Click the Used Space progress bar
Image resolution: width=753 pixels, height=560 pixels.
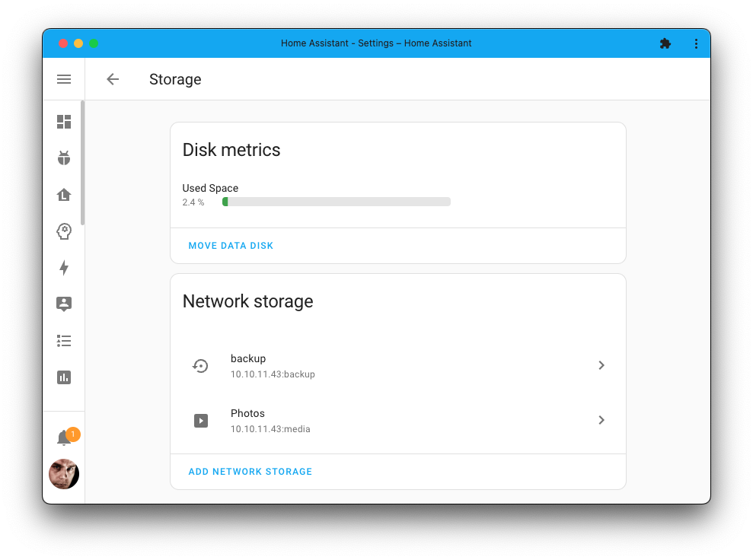[x=336, y=201]
